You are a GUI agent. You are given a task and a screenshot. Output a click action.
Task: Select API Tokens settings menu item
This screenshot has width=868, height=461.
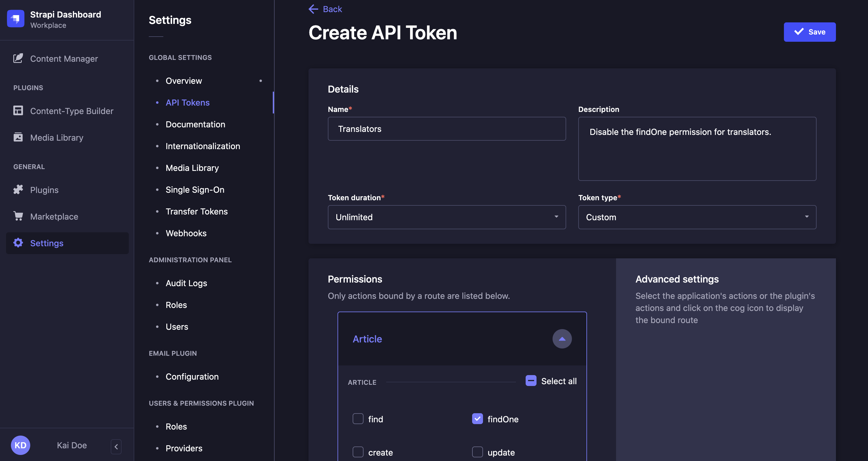pos(188,102)
